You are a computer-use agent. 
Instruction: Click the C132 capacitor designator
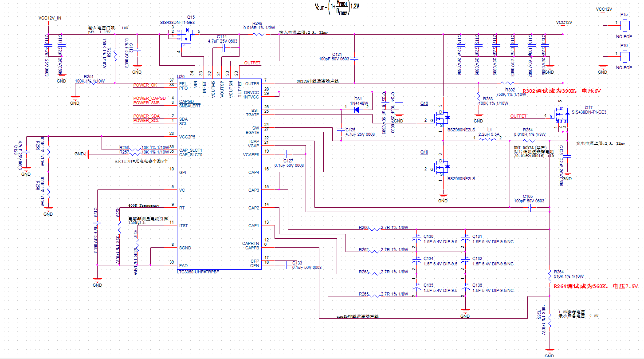click(477, 258)
